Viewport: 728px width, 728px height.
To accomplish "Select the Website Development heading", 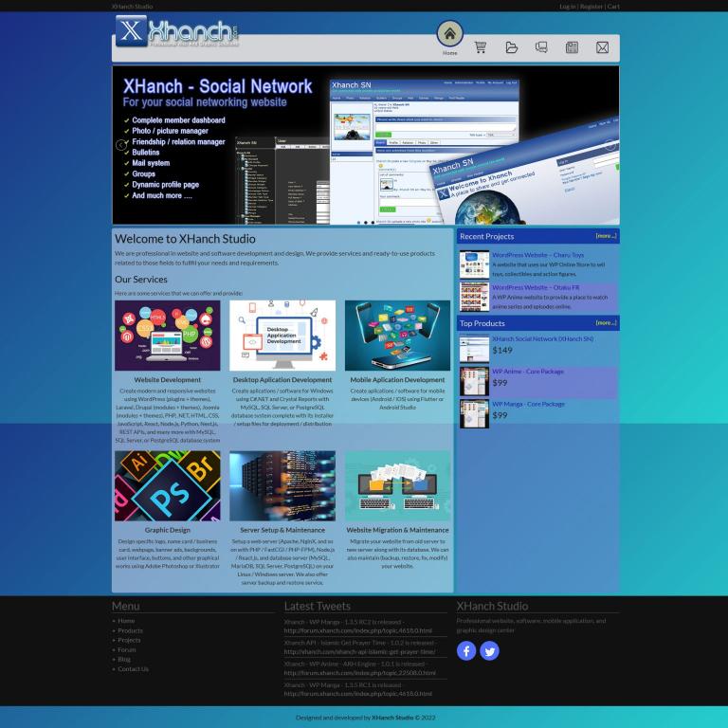I will (x=168, y=380).
